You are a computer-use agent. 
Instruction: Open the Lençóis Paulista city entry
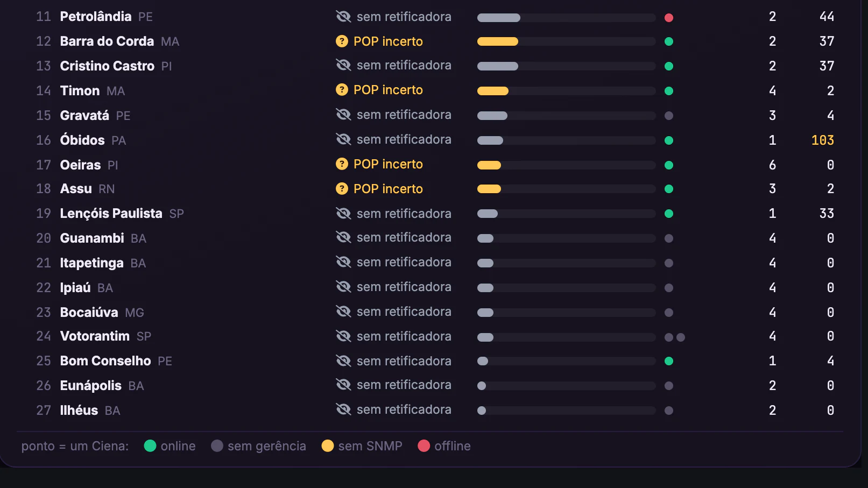coord(111,214)
